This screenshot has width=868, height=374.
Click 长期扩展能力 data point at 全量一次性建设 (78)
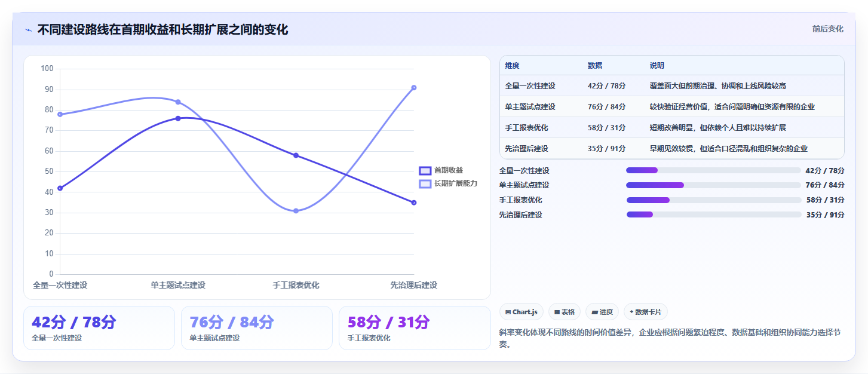(60, 114)
